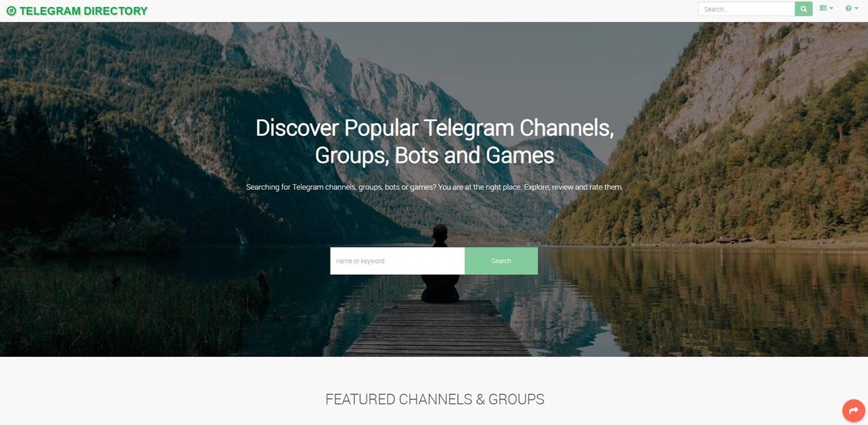Expand the caret beside the list icon
This screenshot has height=425, width=868.
click(x=831, y=8)
